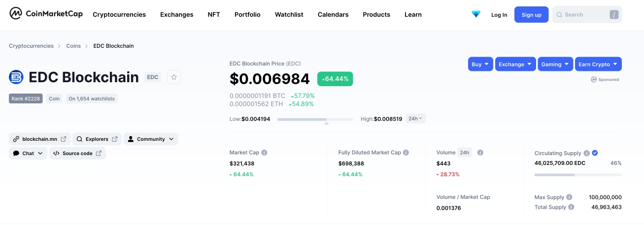This screenshot has width=644, height=225.
Task: Click the $321,438 market cap value
Action: [x=242, y=163]
